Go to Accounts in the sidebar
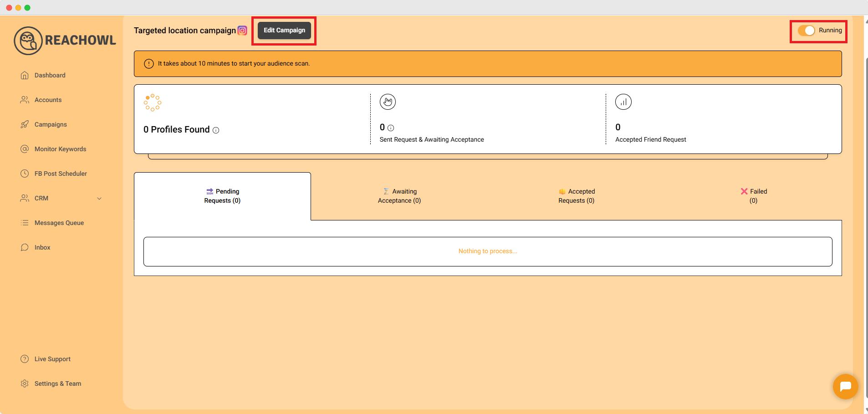 point(48,100)
